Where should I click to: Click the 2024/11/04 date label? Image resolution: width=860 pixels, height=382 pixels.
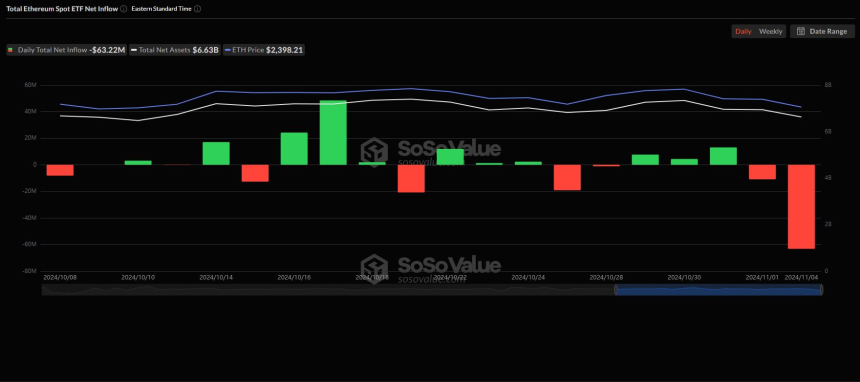802,278
